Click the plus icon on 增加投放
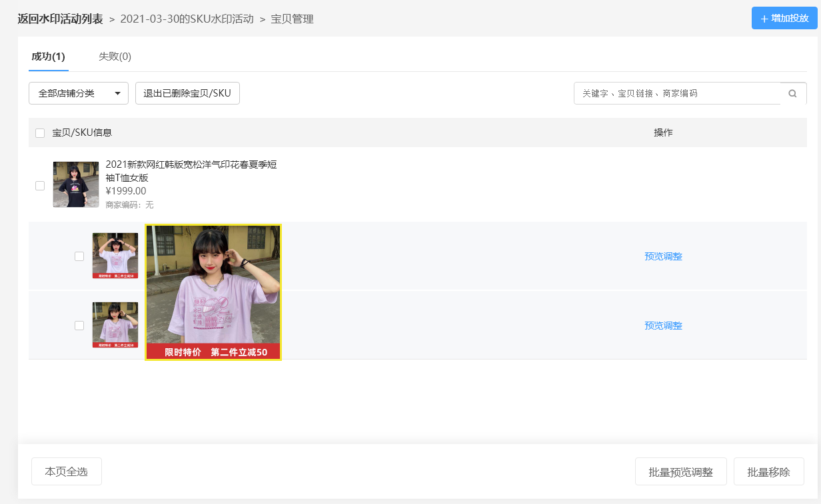This screenshot has width=821, height=504. 764,19
